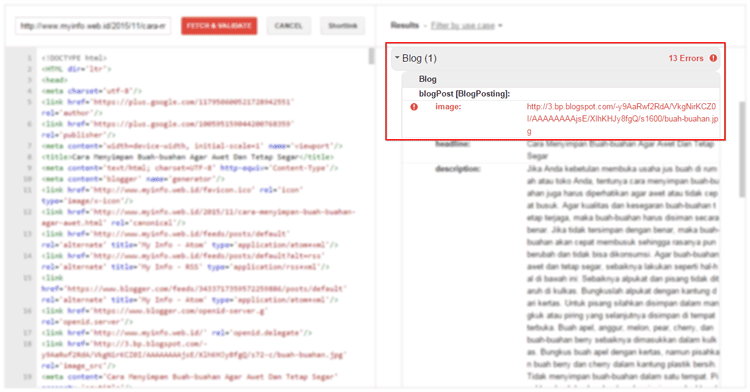Click the image: property label

pyautogui.click(x=448, y=107)
